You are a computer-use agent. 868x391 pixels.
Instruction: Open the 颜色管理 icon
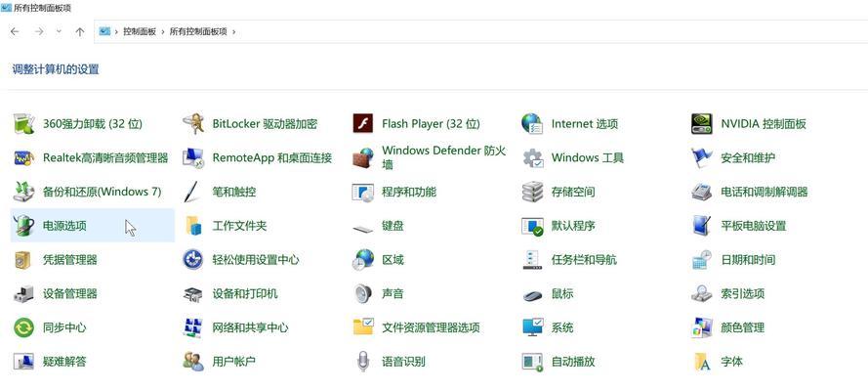pyautogui.click(x=702, y=327)
